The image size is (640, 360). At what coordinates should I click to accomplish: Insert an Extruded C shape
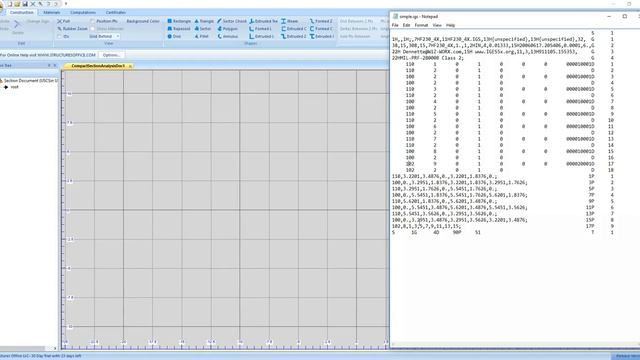pos(293,29)
